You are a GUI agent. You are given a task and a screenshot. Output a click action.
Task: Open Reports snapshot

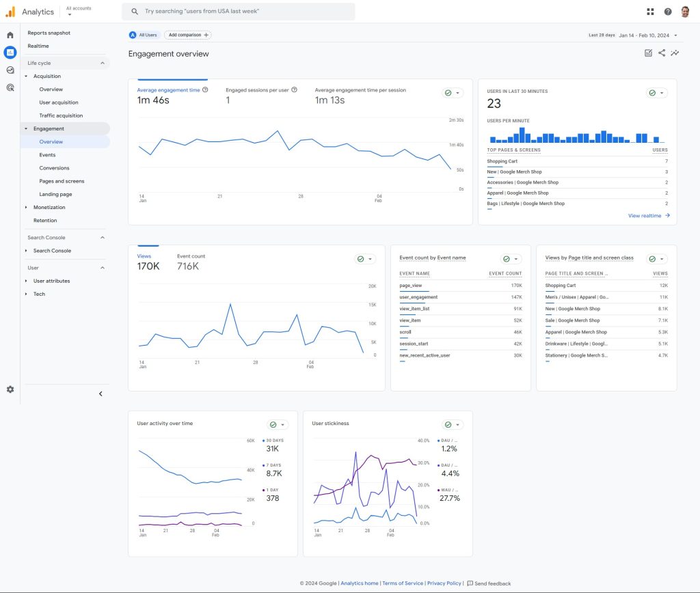click(49, 33)
